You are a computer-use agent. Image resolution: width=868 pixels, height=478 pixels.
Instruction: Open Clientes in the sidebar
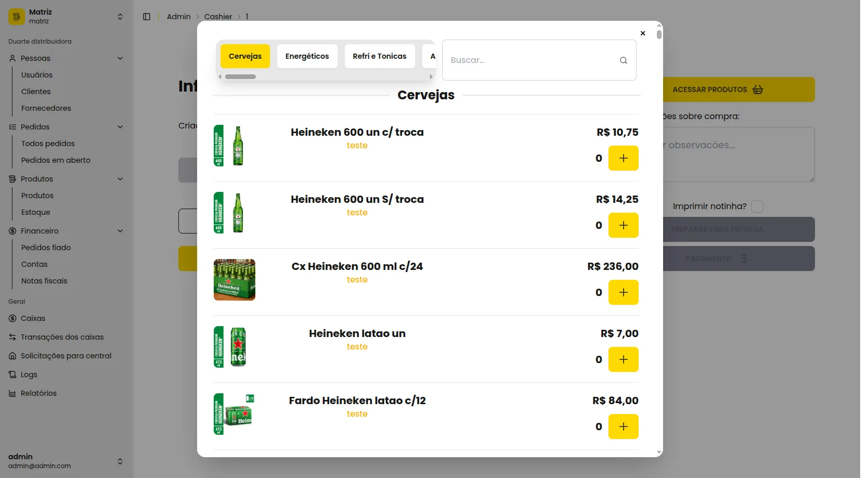tap(36, 92)
